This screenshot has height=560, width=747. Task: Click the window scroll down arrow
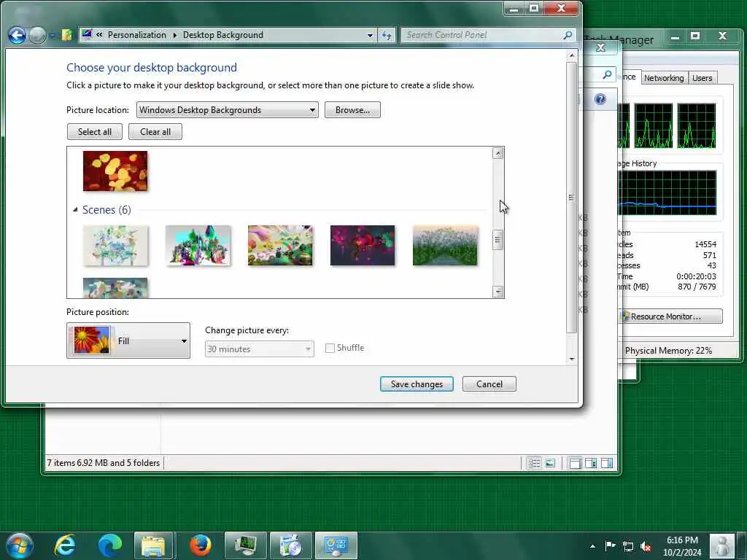[572, 359]
